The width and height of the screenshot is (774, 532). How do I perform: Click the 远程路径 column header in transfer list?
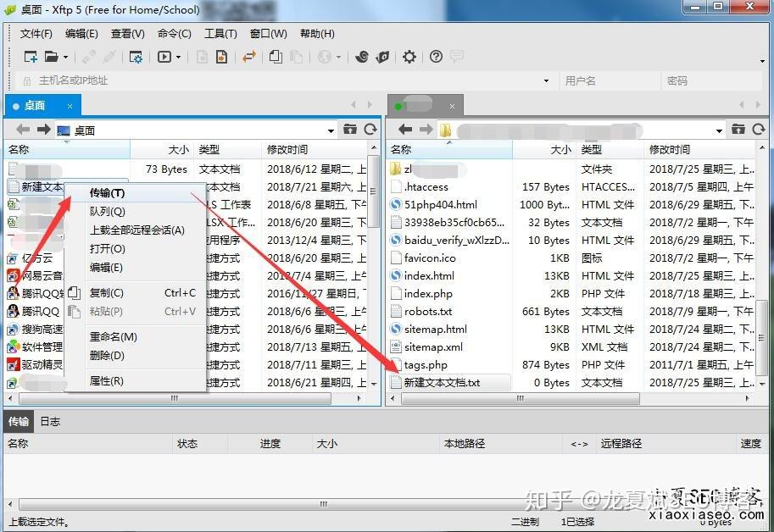[665, 444]
